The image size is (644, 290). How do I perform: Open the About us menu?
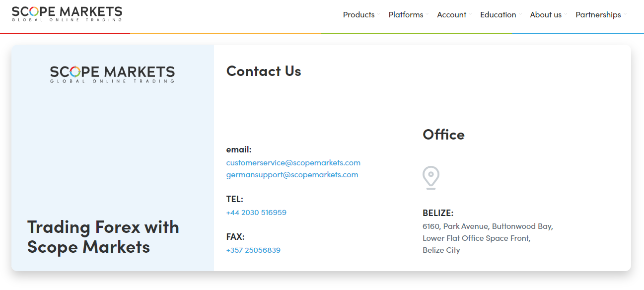click(546, 15)
